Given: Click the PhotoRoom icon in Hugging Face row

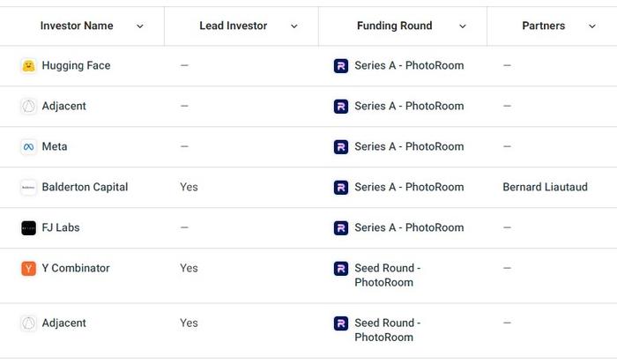Looking at the screenshot, I should coord(341,66).
